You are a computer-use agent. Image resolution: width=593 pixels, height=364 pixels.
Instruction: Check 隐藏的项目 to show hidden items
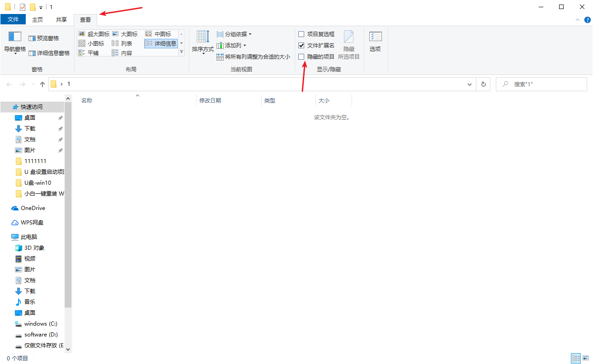pyautogui.click(x=301, y=56)
